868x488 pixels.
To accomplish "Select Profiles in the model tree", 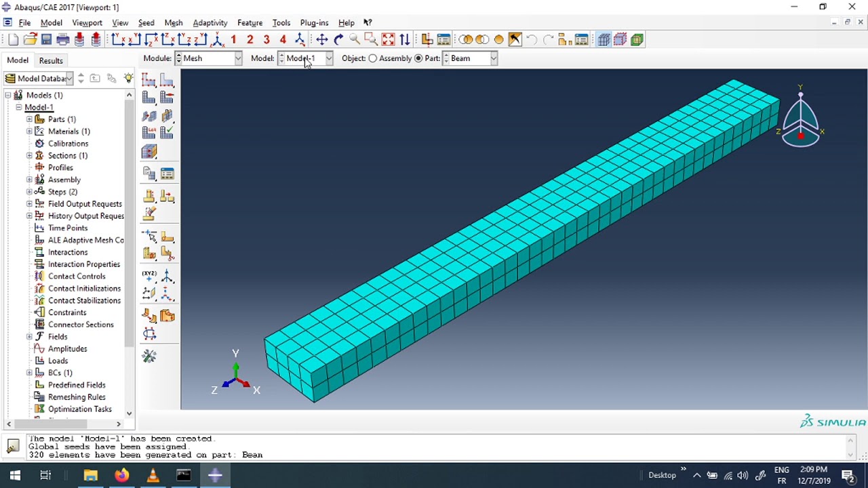I will pos(60,167).
